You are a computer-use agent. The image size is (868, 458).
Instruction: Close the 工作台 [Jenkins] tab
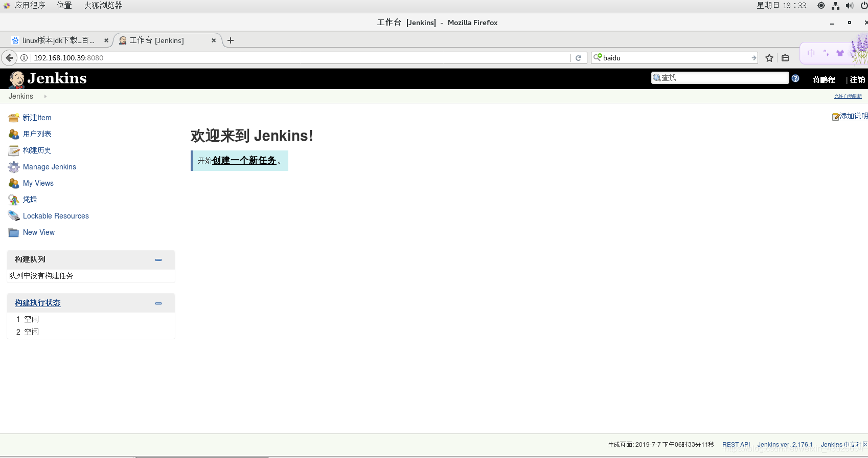point(214,40)
